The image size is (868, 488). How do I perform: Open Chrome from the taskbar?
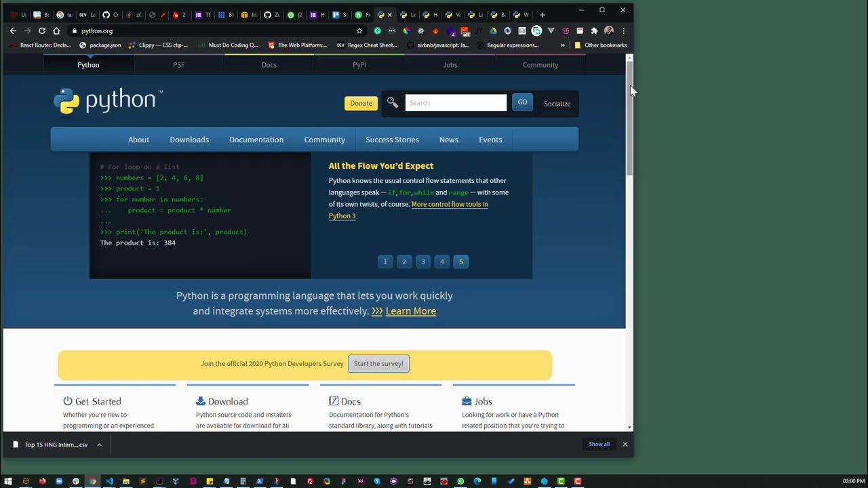[92, 481]
